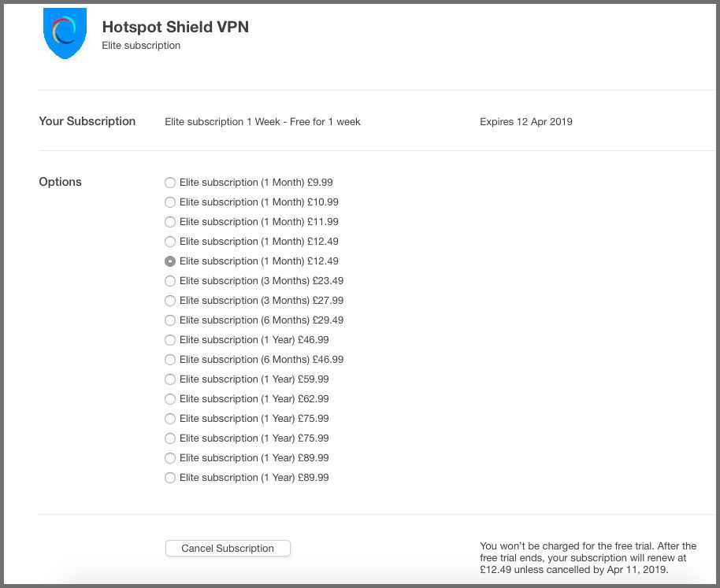Click the 'Expires 12 Apr 2019' text
The width and height of the screenshot is (720, 588).
pos(526,122)
